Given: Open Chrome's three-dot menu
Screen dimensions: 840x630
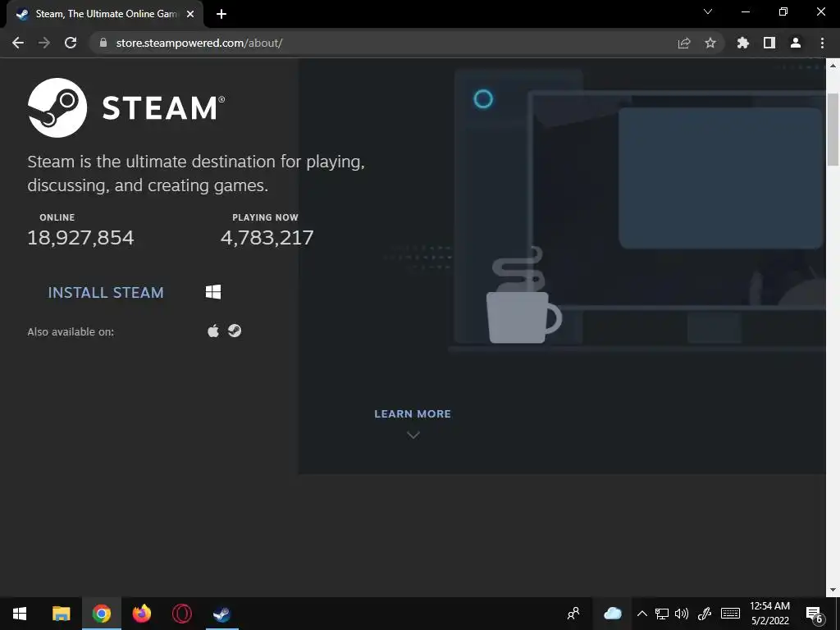Looking at the screenshot, I should click(x=822, y=43).
